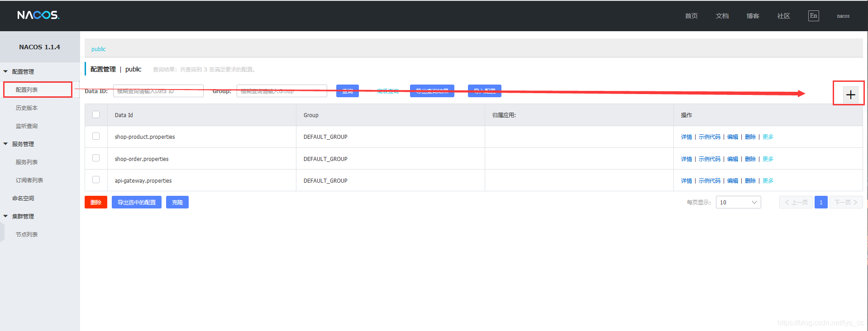Select the public namespace tab
This screenshot has width=868, height=331.
click(98, 49)
